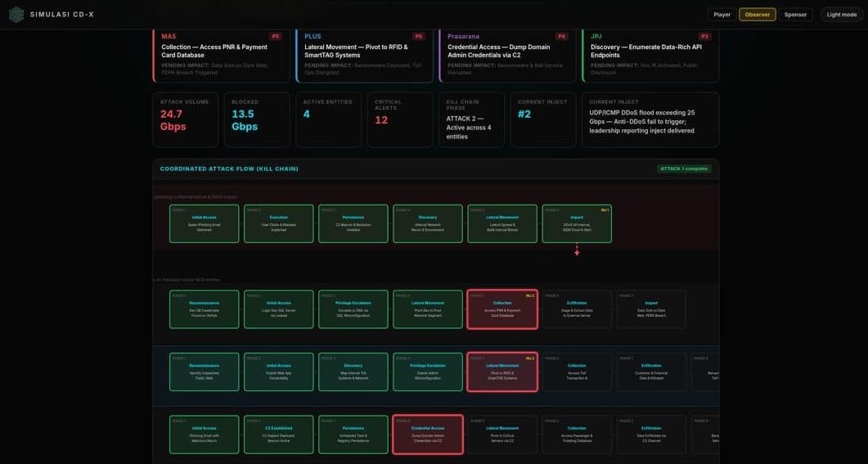868x464 pixels.
Task: Click the INJ 2 badge on Collection step
Action: pyautogui.click(x=530, y=295)
